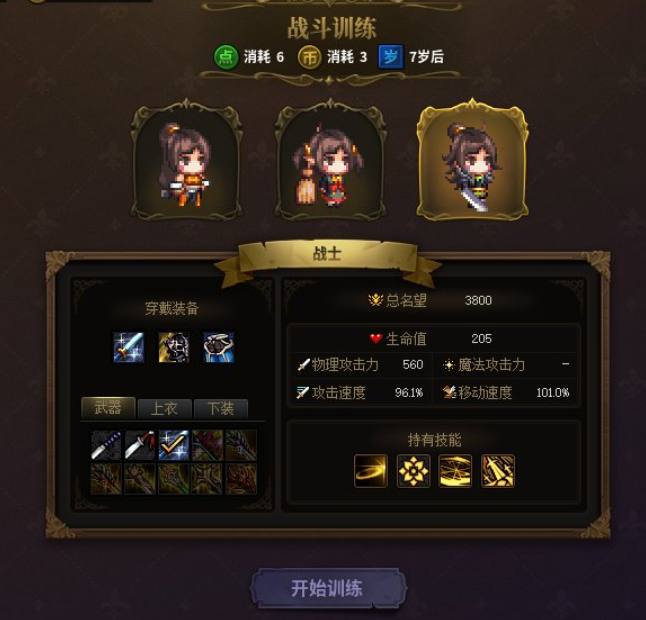Image resolution: width=646 pixels, height=620 pixels.
Task: Select the highlighted swordswoman character portrait
Action: pos(472,161)
